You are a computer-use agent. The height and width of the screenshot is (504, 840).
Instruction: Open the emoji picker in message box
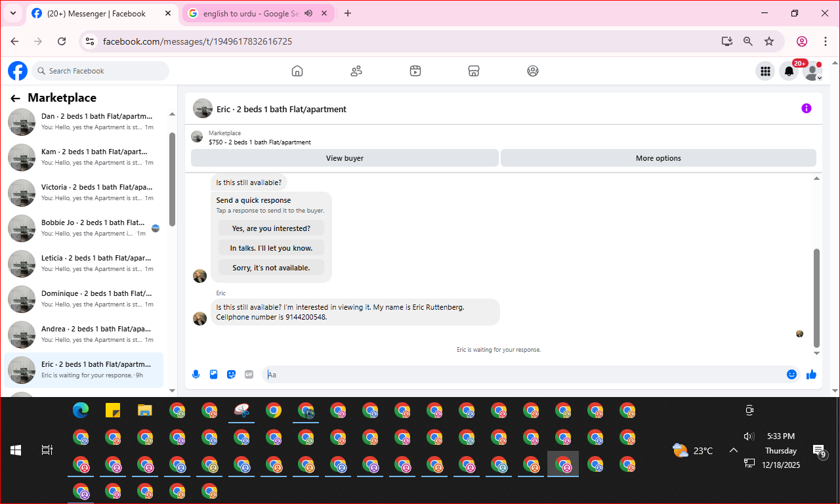(791, 374)
